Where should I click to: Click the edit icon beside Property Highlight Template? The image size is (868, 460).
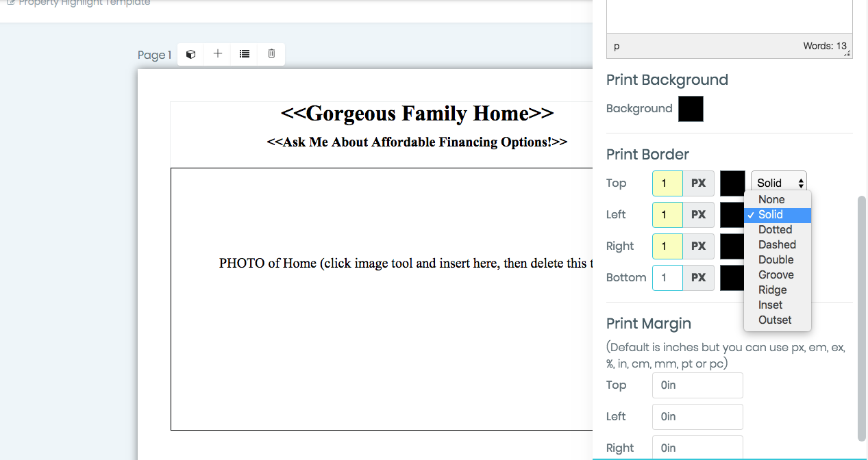pyautogui.click(x=10, y=3)
